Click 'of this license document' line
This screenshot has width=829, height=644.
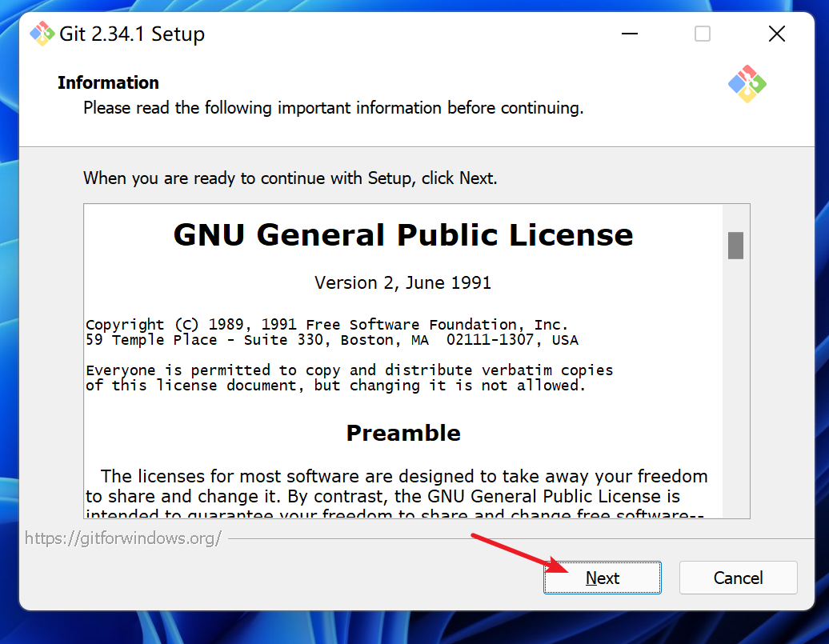336,386
